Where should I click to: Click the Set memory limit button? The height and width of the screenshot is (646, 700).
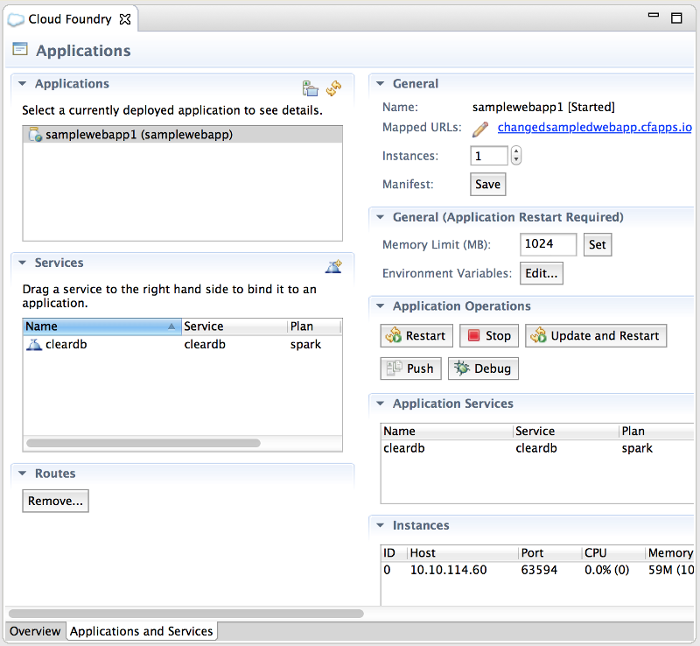pyautogui.click(x=597, y=245)
